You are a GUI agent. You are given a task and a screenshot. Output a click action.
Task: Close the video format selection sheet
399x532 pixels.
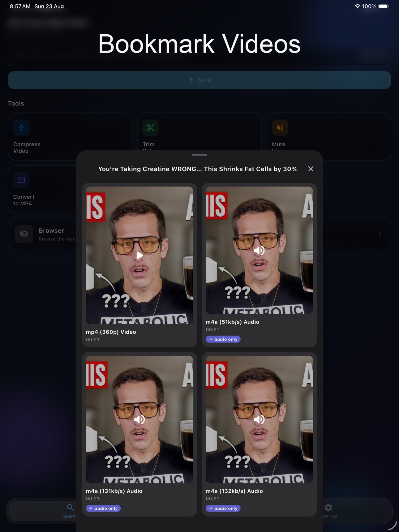point(311,169)
